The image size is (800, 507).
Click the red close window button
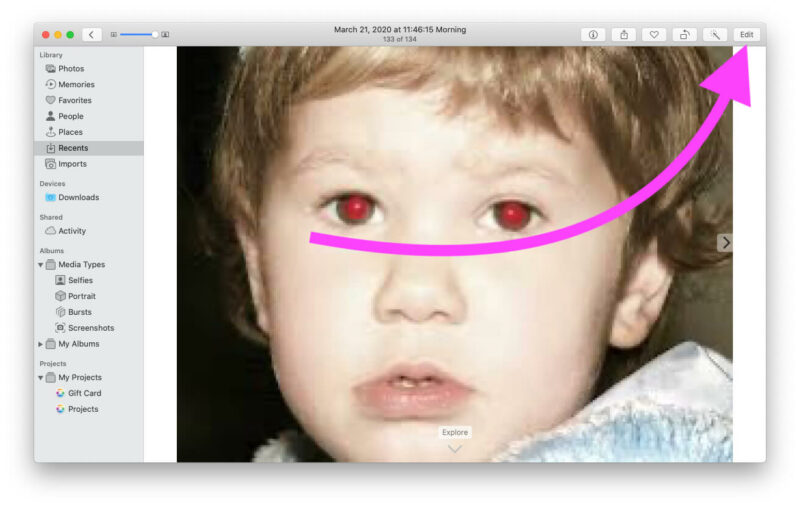click(45, 35)
